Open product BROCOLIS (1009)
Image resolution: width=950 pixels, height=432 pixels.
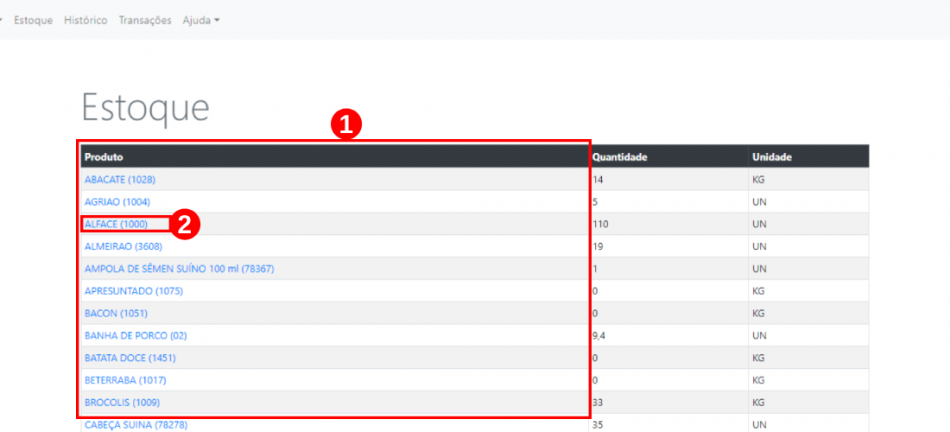(x=122, y=402)
